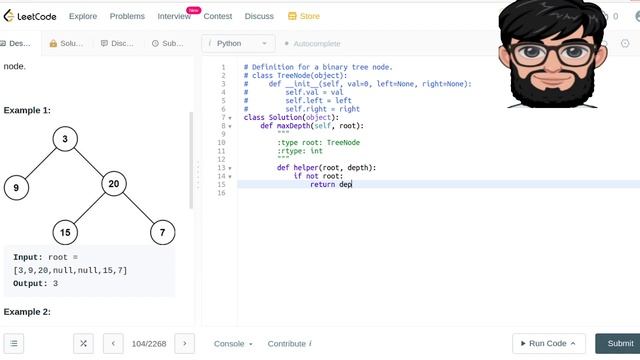The height and width of the screenshot is (360, 640).
Task: Open the Interview section
Action: 174,16
